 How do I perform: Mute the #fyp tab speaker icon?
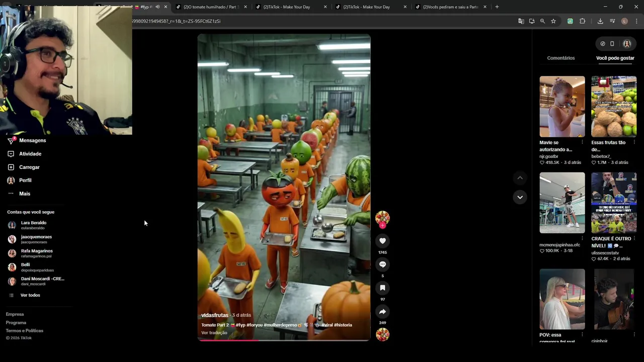tap(157, 7)
